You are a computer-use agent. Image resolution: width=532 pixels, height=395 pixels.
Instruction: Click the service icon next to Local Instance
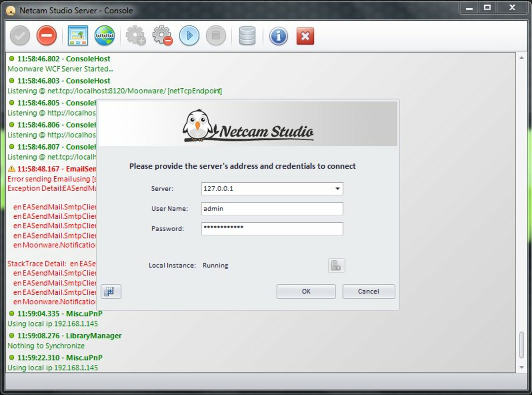tap(336, 265)
